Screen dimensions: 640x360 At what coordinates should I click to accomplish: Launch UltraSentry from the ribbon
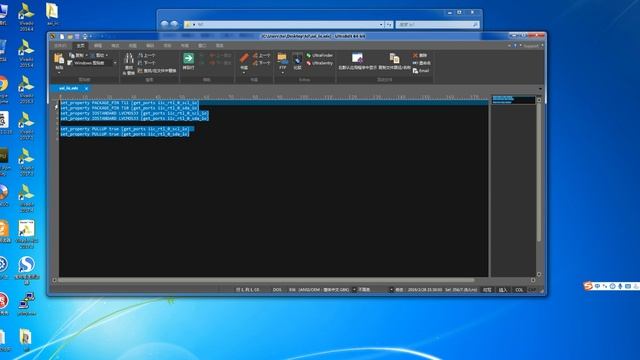tap(320, 63)
